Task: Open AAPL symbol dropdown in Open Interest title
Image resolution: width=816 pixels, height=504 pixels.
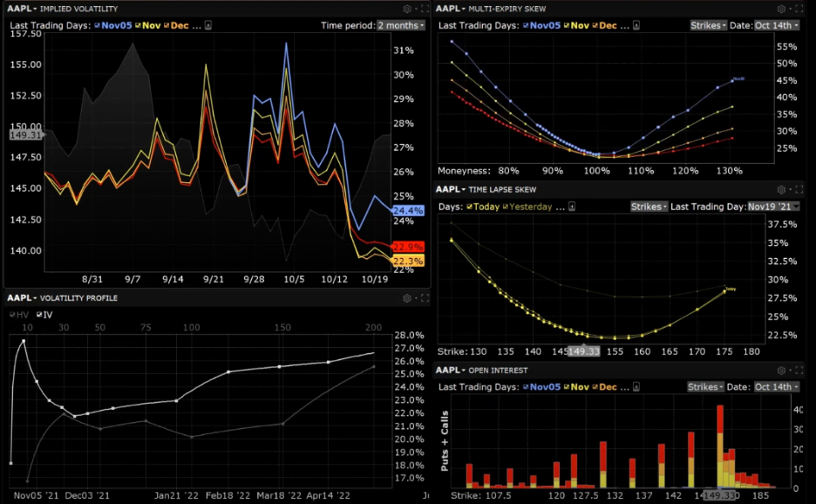Action: [x=450, y=371]
